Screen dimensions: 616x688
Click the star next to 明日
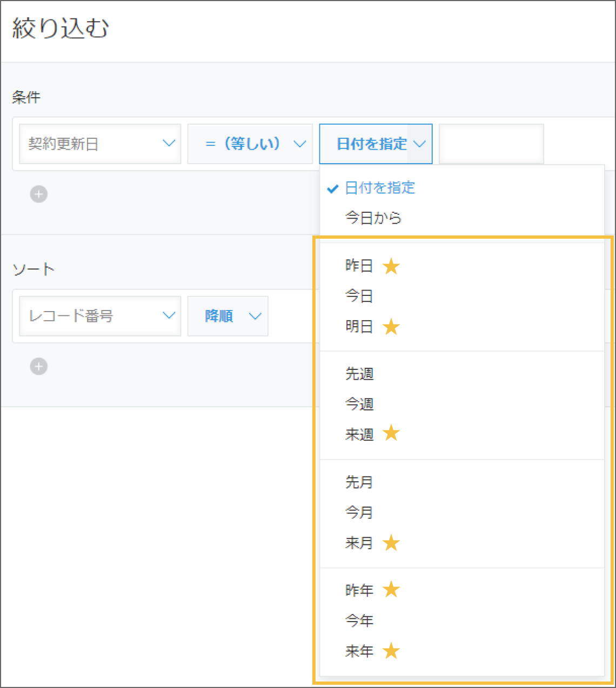[x=391, y=327]
